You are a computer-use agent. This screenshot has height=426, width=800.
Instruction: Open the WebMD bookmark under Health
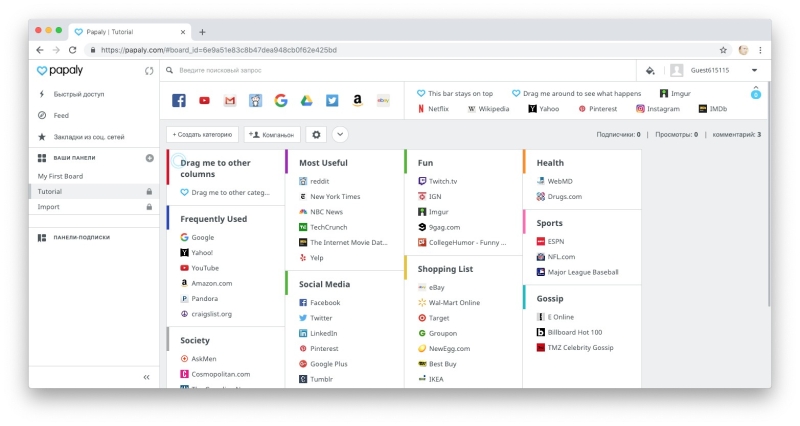[x=555, y=181]
